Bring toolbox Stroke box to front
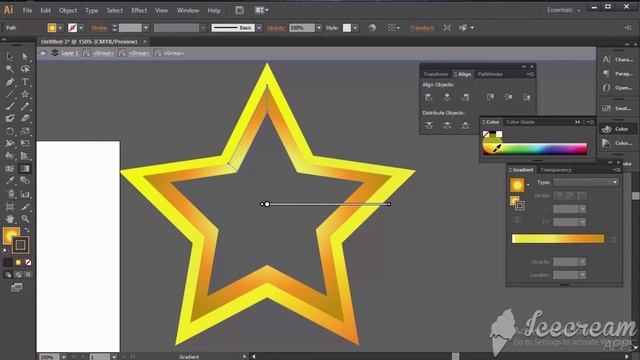 click(20, 245)
